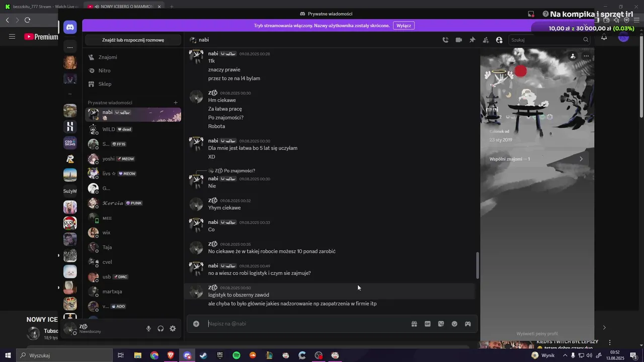Select the nabi conversation in DM list
This screenshot has height=362, width=644.
133,115
